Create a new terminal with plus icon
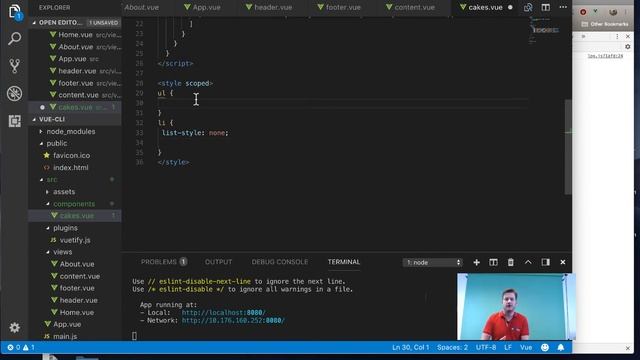This screenshot has height=360, width=640. 476,262
